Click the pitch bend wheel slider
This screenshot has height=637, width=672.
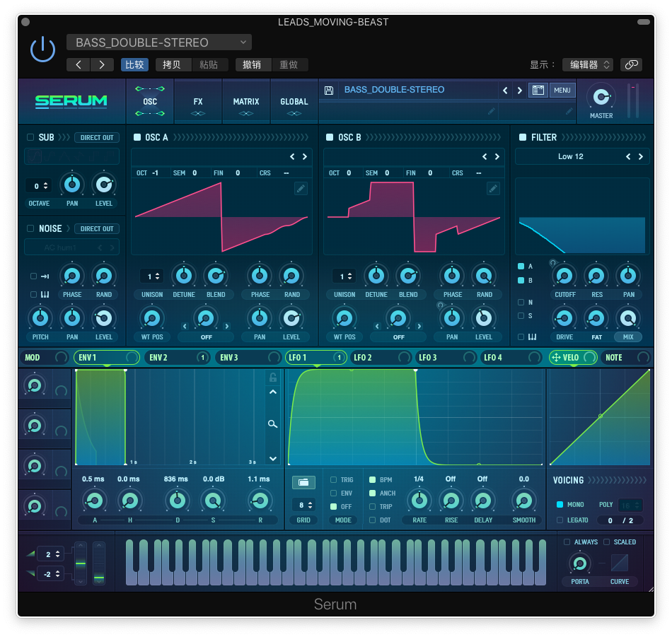point(81,563)
